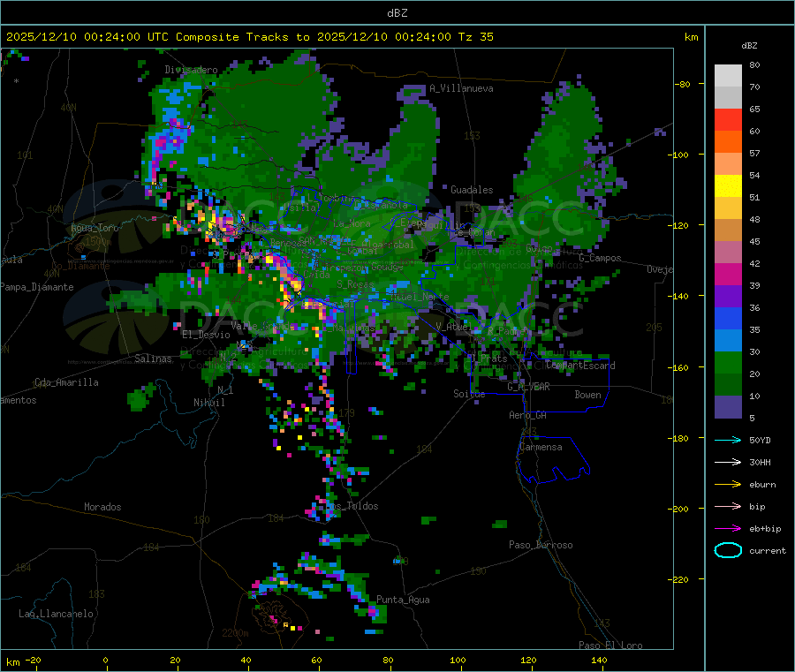795x672 pixels.
Task: Click the Cda_Amarilla map label
Action: 66,382
